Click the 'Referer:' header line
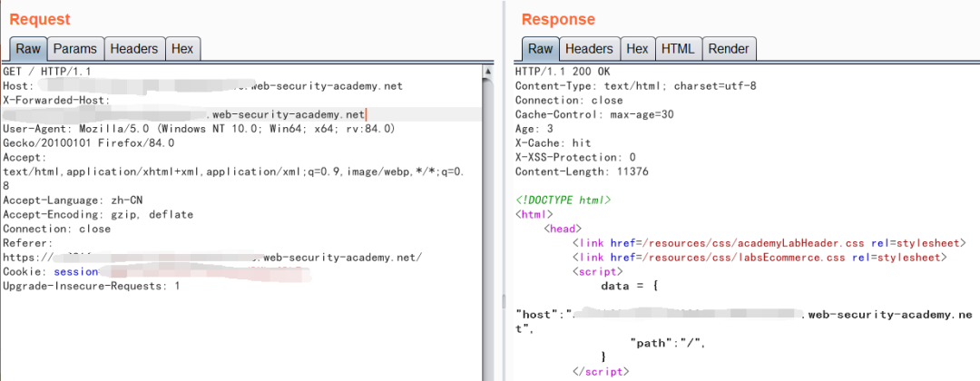Viewport: 980px width, 381px height. [28, 243]
